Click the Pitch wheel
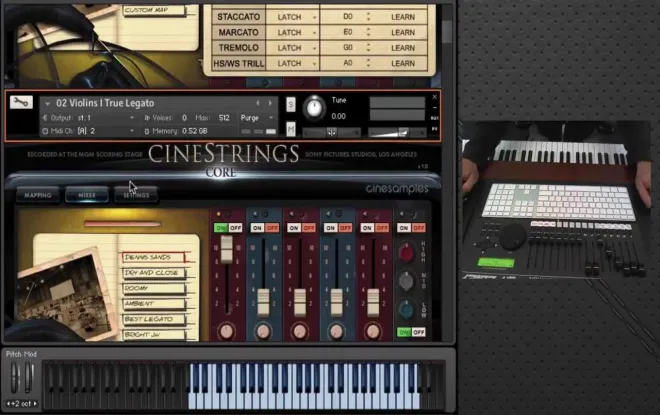660x415 pixels. (x=15, y=377)
